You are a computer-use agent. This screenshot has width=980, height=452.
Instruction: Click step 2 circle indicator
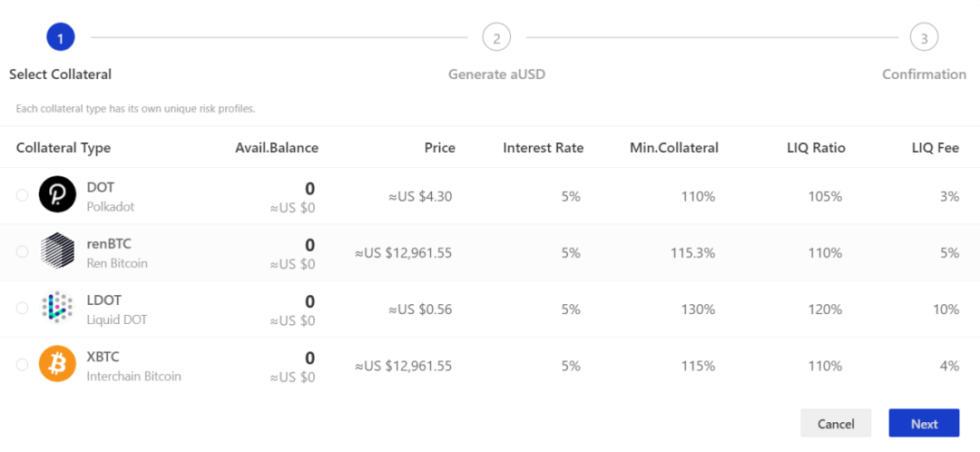coord(496,38)
